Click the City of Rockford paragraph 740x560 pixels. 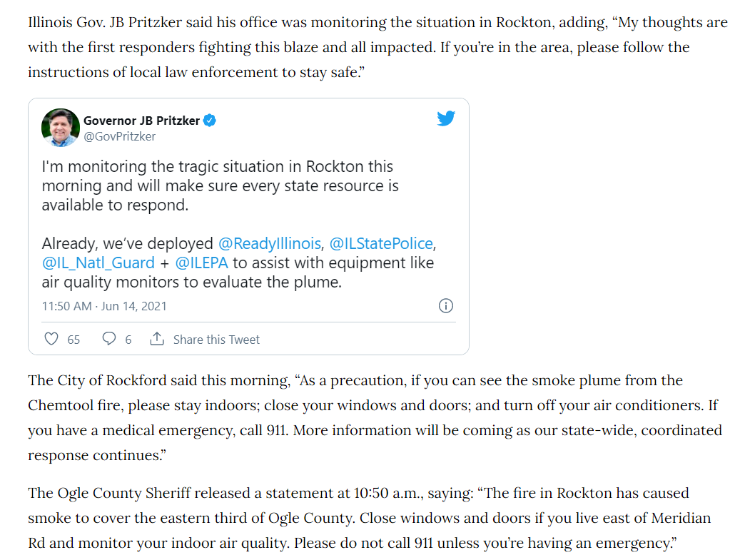click(375, 417)
